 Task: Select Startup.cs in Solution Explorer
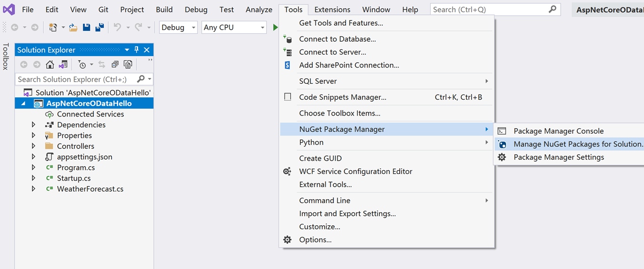[x=74, y=178]
